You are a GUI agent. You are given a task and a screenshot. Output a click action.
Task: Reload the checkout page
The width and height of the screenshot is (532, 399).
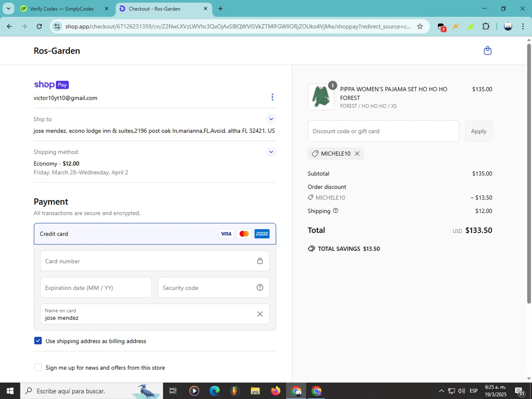39,26
